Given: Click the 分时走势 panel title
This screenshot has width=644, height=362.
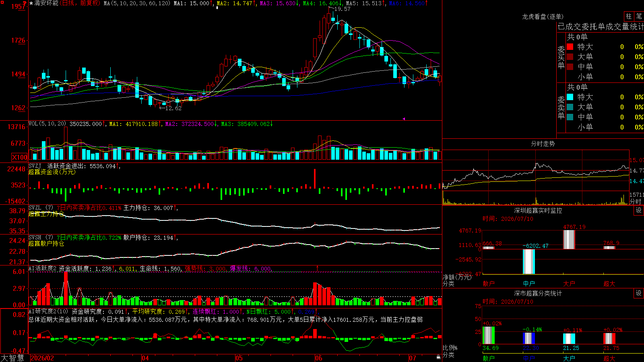Looking at the screenshot, I should pos(543,144).
